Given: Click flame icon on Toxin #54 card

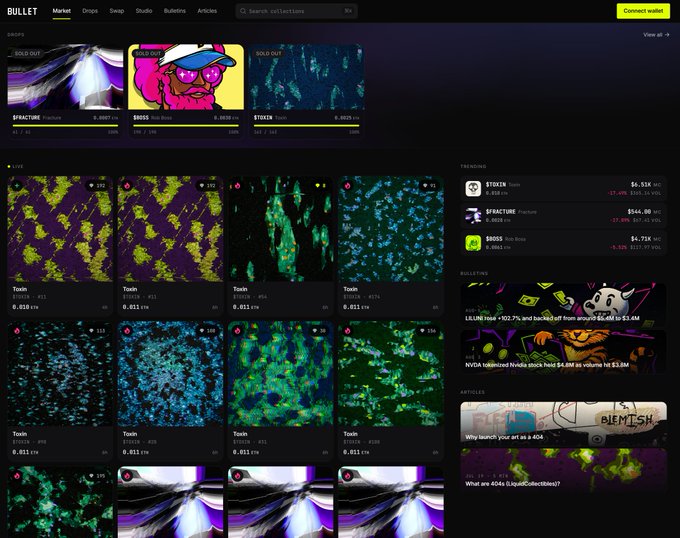Looking at the screenshot, I should [238, 186].
